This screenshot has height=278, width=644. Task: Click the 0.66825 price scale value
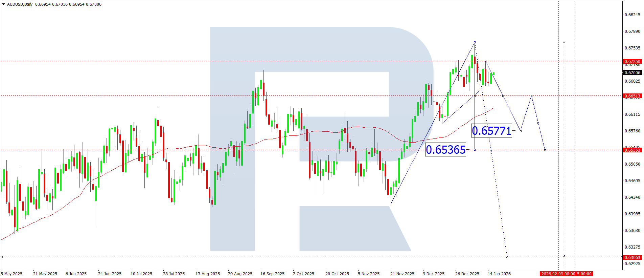point(632,81)
